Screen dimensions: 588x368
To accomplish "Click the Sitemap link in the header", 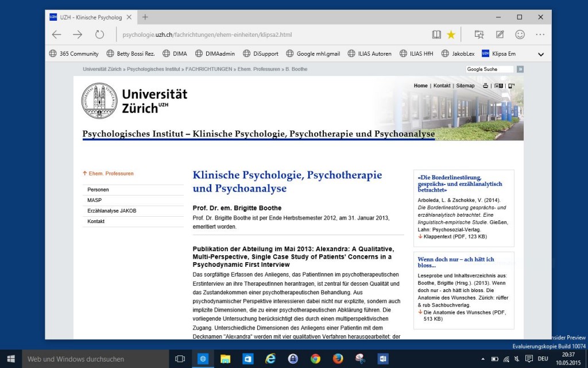I will click(465, 86).
